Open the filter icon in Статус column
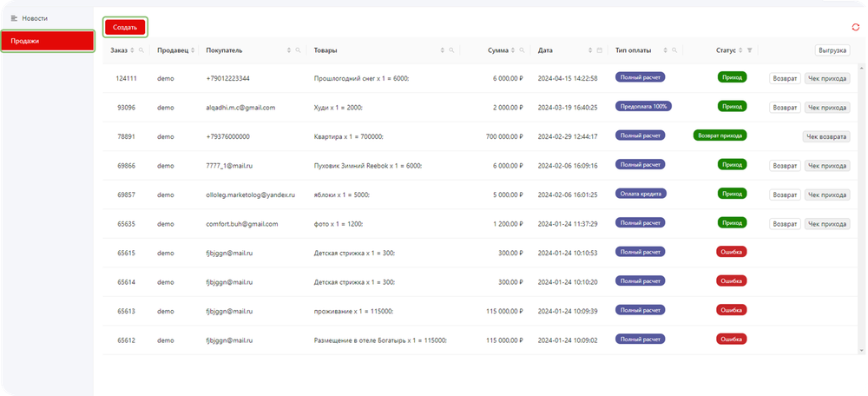This screenshot has width=868, height=396. [750, 50]
